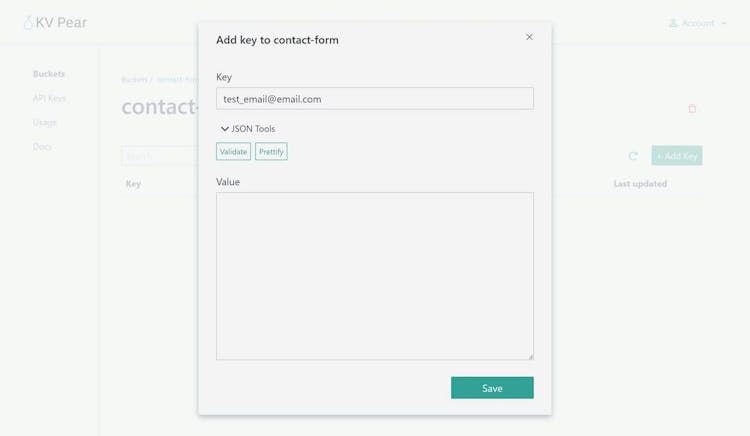Click the search keys field
The width and height of the screenshot is (750, 436).
tap(160, 156)
